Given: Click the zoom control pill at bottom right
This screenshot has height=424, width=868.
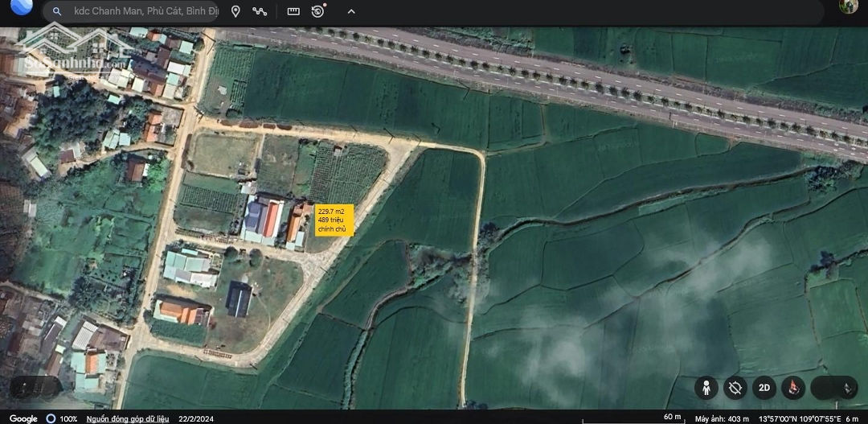Looking at the screenshot, I should click(x=834, y=388).
